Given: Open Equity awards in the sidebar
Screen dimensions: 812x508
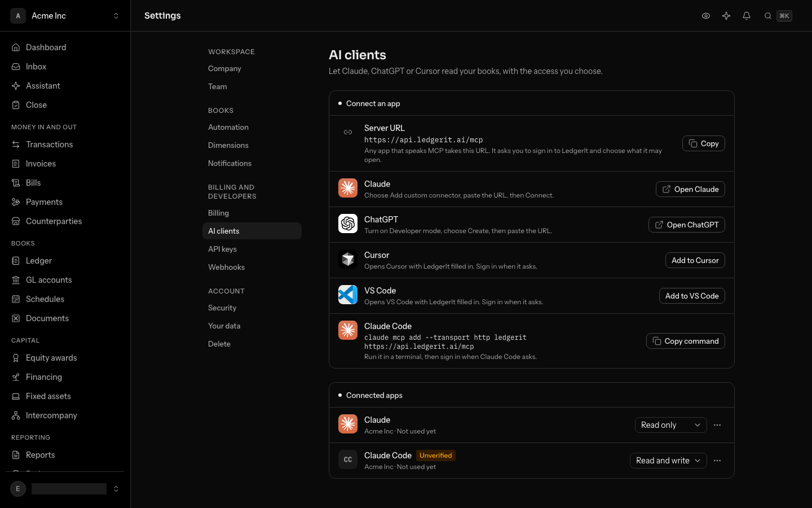Looking at the screenshot, I should click(65, 358).
